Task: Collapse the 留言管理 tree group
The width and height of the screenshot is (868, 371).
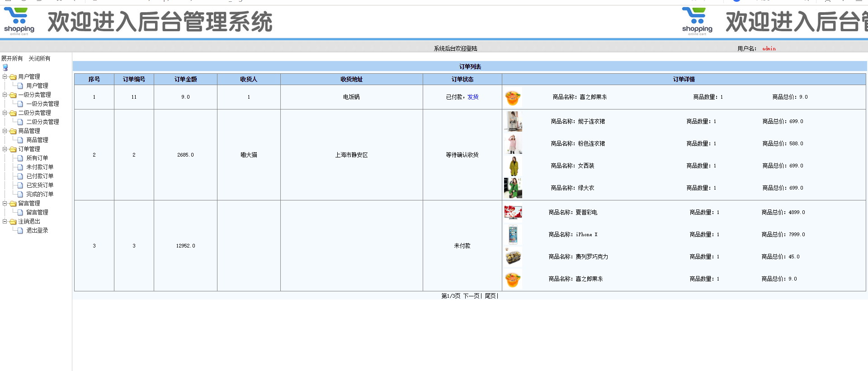Action: tap(5, 203)
